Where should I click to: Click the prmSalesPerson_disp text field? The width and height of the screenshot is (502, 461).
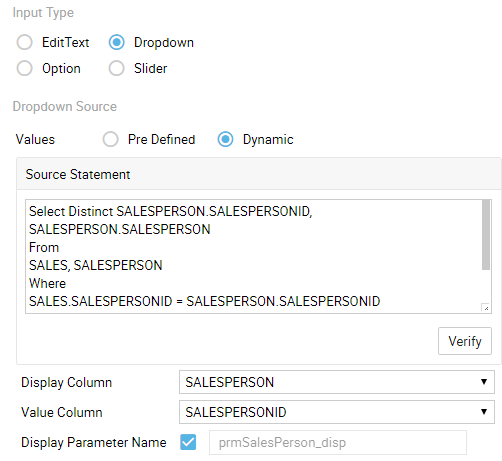(338, 442)
